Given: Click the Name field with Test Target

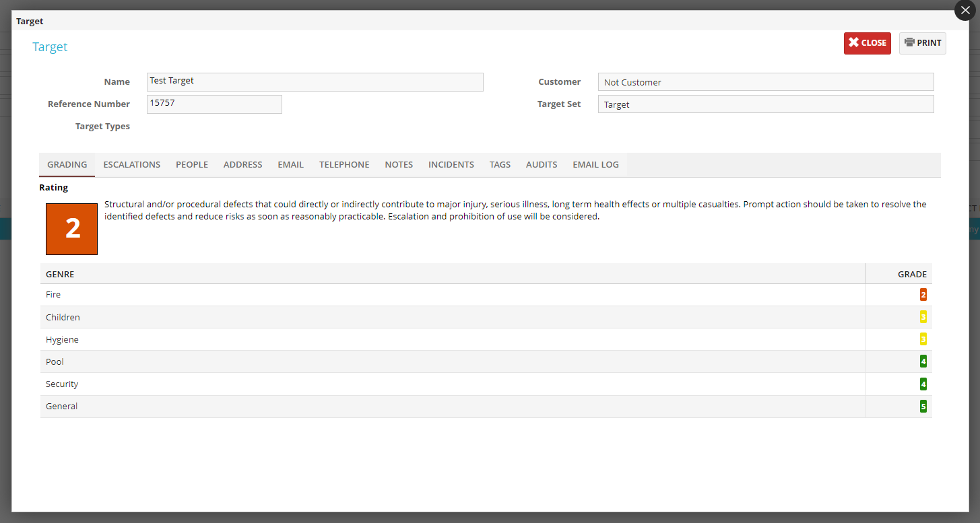Looking at the screenshot, I should pyautogui.click(x=315, y=82).
